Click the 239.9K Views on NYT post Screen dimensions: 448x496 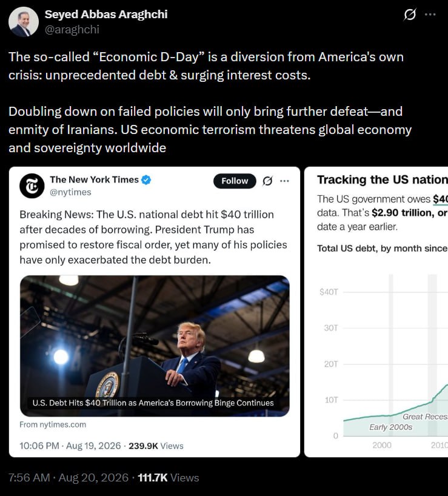point(156,446)
